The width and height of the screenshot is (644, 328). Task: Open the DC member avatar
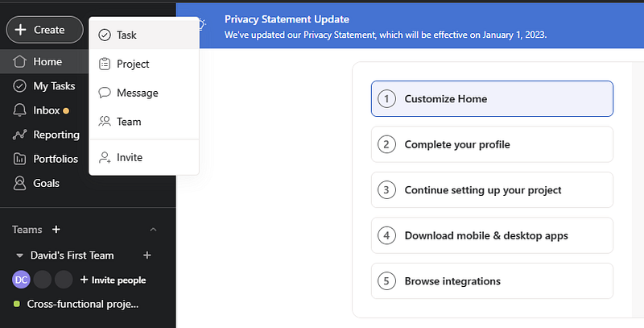(x=22, y=280)
